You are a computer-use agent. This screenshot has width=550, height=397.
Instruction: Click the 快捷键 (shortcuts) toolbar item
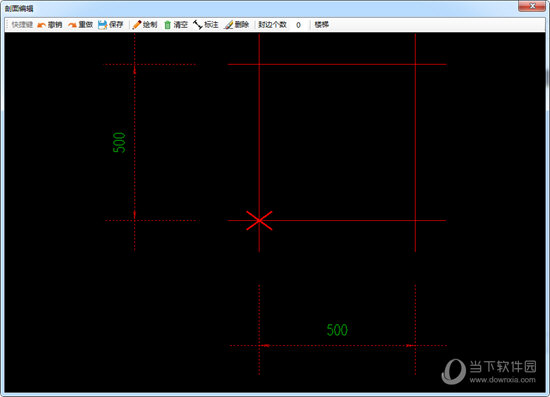[22, 25]
